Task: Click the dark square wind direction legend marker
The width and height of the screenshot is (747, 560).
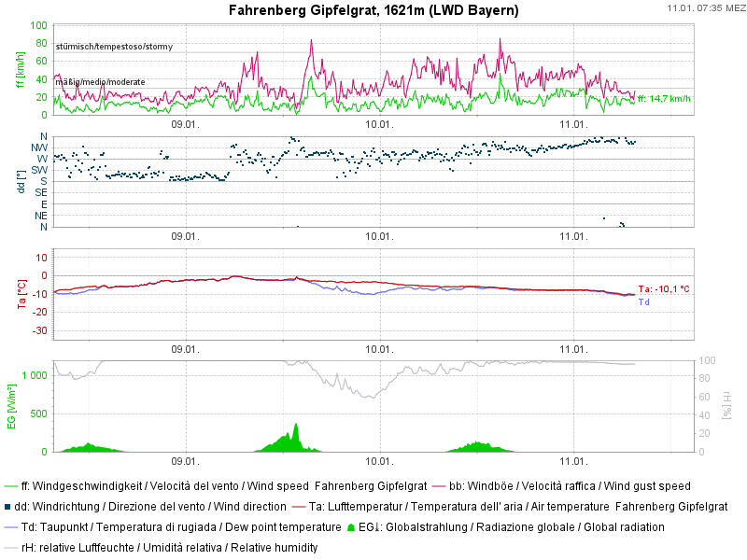Action: tap(8, 507)
